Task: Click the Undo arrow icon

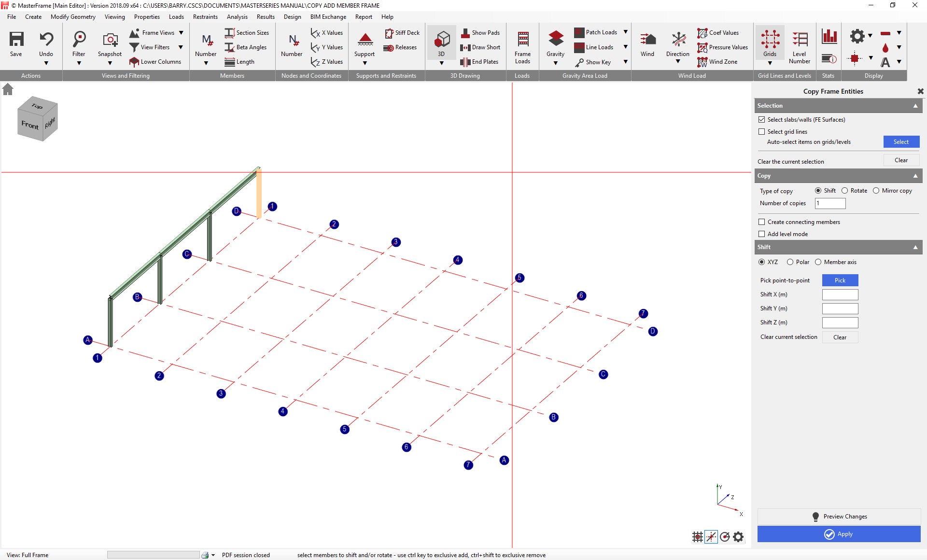Action: pos(46,40)
